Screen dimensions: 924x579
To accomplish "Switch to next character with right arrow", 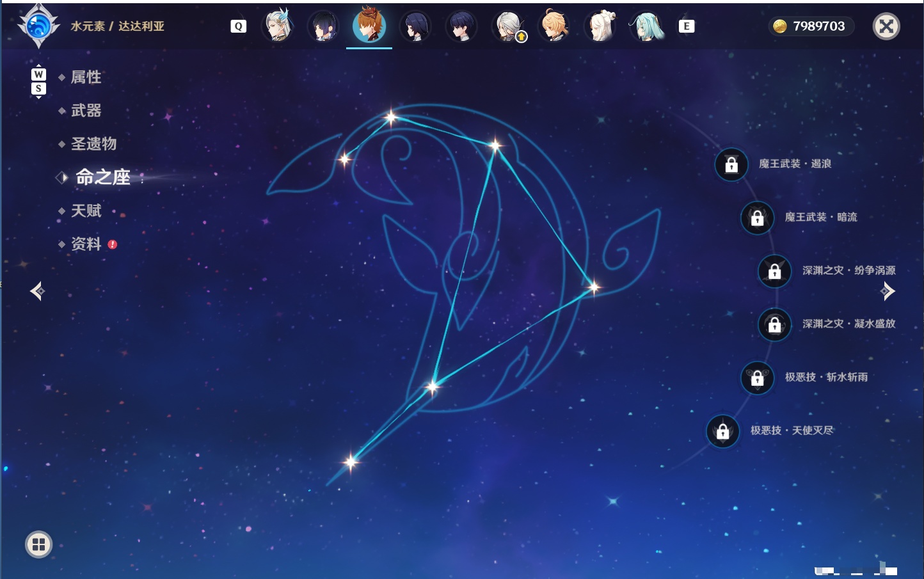I will coord(888,291).
